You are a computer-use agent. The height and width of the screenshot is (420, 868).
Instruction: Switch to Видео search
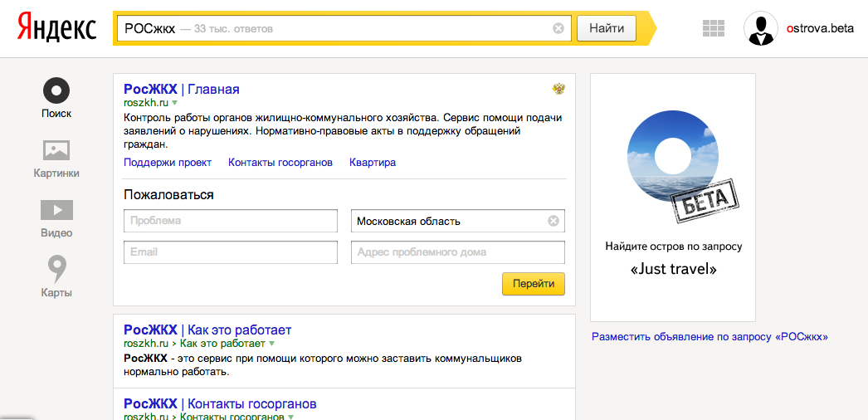(x=56, y=219)
